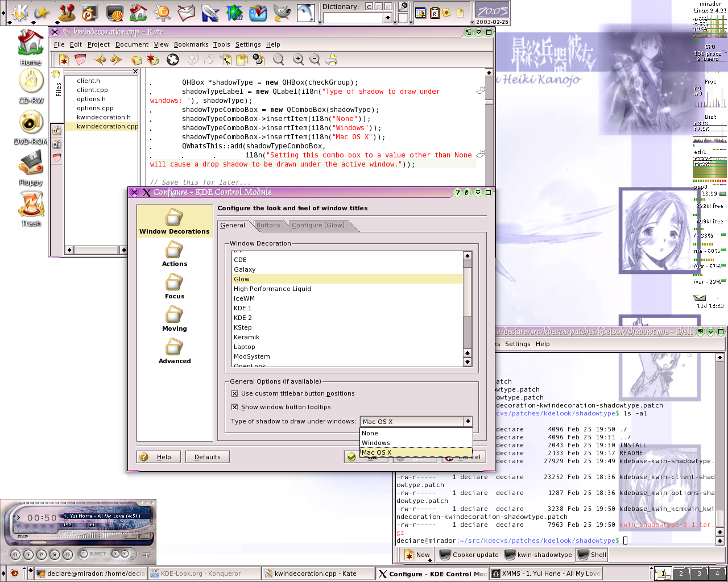The height and width of the screenshot is (582, 728).
Task: Click the Cut scissors icon in the Kate toolbar
Action: click(226, 59)
